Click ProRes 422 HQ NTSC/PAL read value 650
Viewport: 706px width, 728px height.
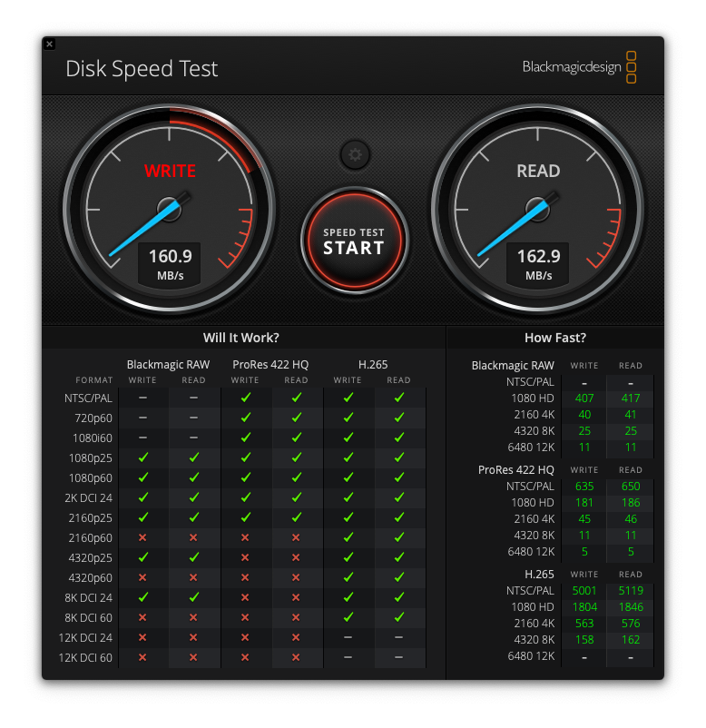(631, 487)
